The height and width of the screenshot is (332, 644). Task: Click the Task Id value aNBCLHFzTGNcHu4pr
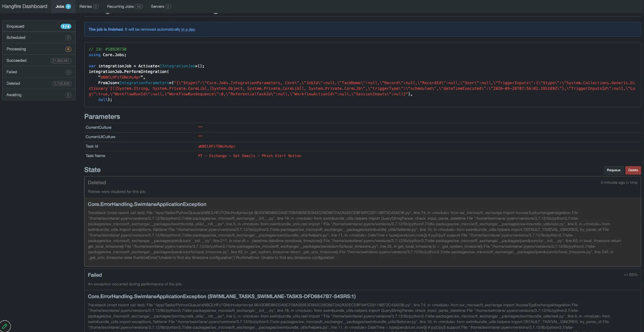[216, 146]
